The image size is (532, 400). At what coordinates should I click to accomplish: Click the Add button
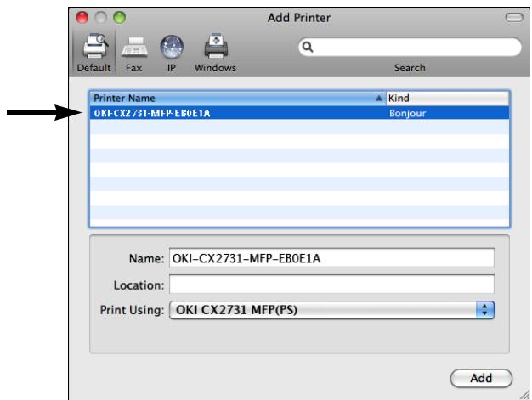pyautogui.click(x=481, y=378)
